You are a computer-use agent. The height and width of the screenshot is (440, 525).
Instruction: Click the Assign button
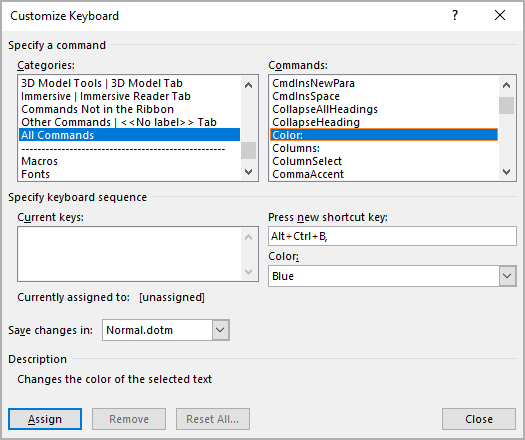pyautogui.click(x=45, y=419)
